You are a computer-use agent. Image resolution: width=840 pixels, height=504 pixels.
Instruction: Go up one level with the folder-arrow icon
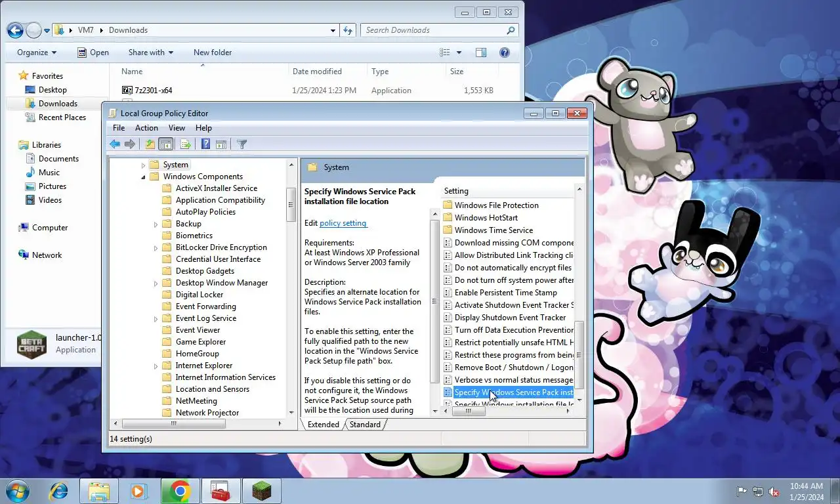click(150, 144)
